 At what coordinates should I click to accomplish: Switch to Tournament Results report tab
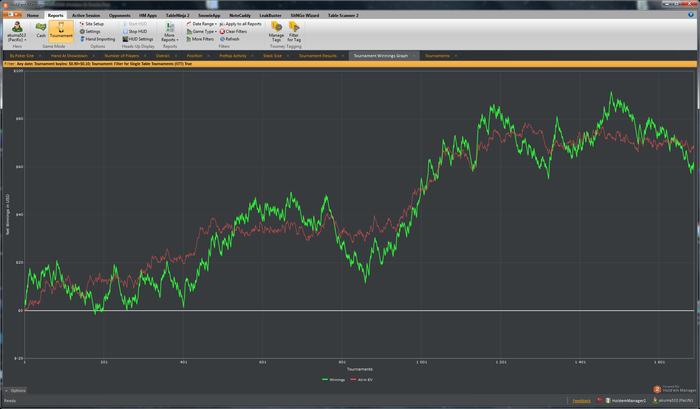click(x=317, y=56)
